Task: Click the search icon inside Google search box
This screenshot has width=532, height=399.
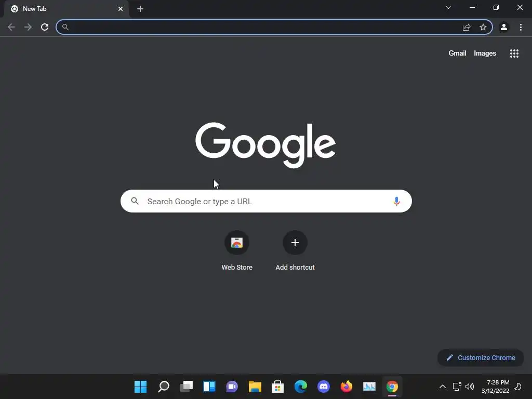Action: (135, 201)
